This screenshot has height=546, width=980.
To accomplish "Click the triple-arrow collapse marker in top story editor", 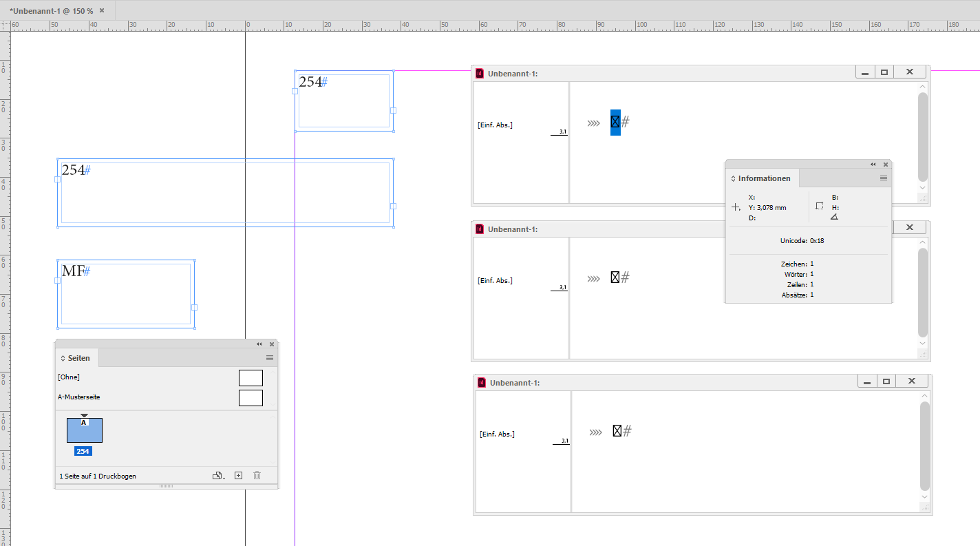I will pos(593,123).
